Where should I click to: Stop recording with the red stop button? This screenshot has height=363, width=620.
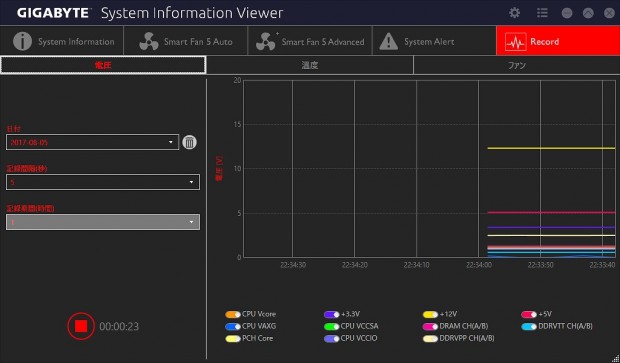click(81, 326)
